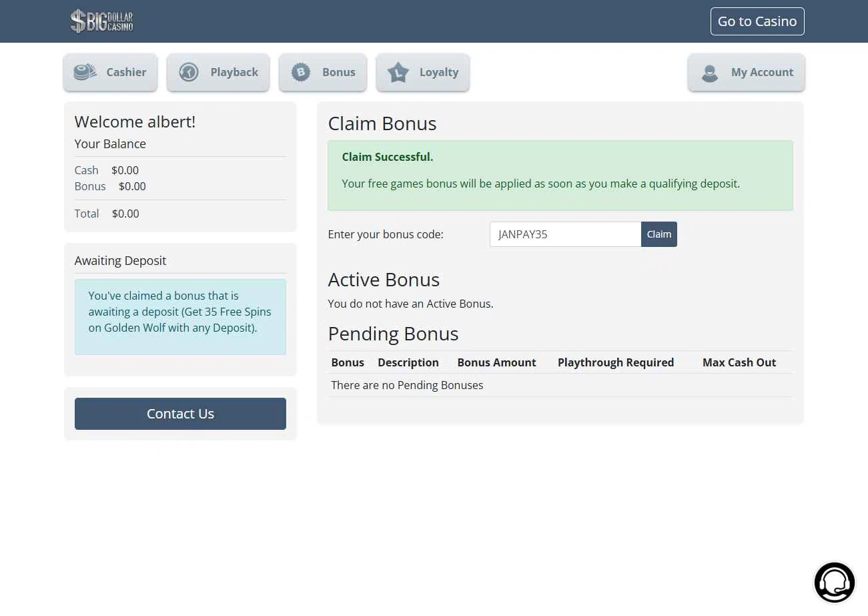Open the Loyalty tab label

click(x=439, y=72)
